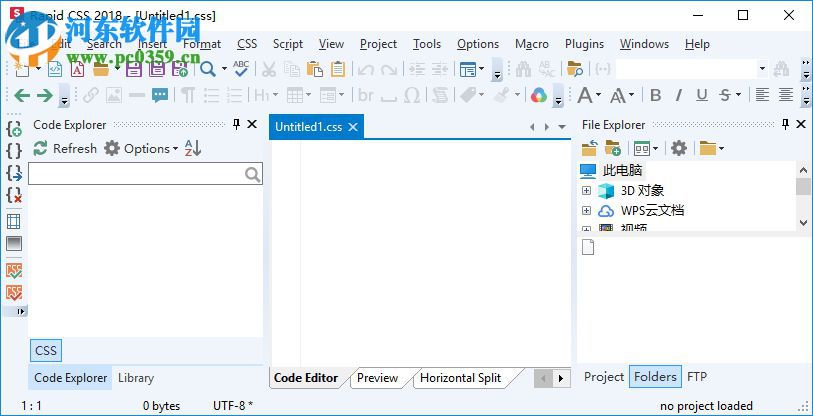
Task: Sort Code Explorer alphabetically A-Z
Action: pyautogui.click(x=192, y=148)
